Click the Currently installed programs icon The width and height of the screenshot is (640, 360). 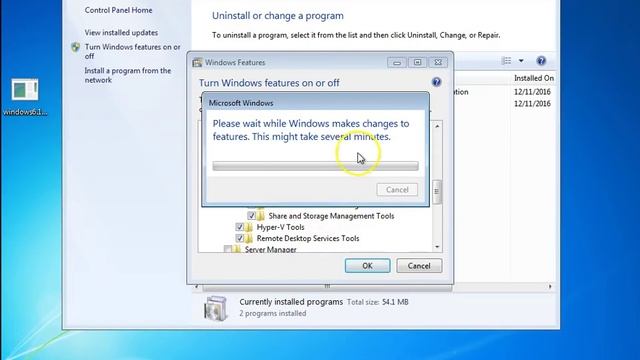[215, 308]
